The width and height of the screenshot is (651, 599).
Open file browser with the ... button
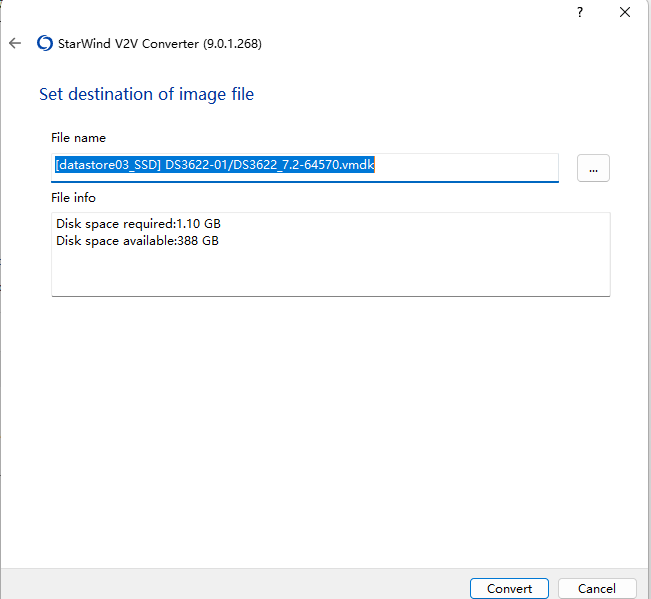click(593, 168)
